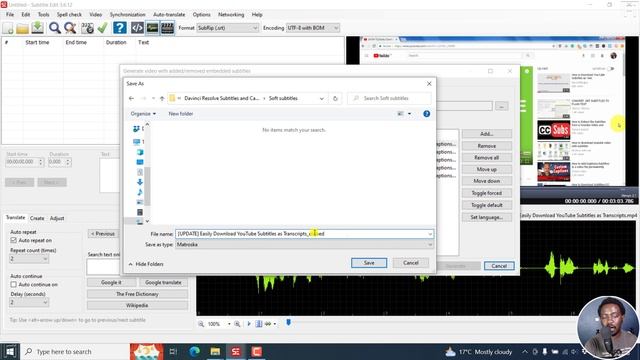Viewport: 640px width, 360px height.
Task: Open the Organize dropdown in Save As
Action: [143, 114]
